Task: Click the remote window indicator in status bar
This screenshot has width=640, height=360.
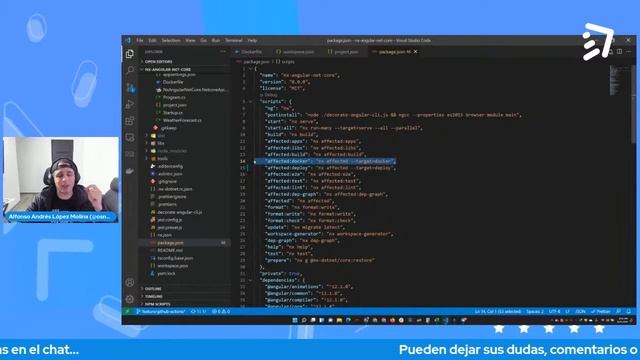Action: (x=127, y=311)
